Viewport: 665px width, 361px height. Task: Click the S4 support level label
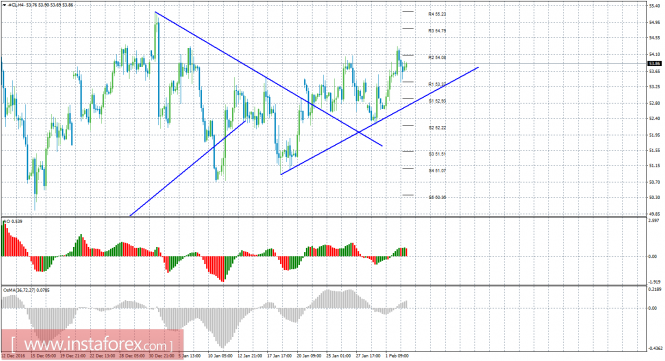point(437,171)
